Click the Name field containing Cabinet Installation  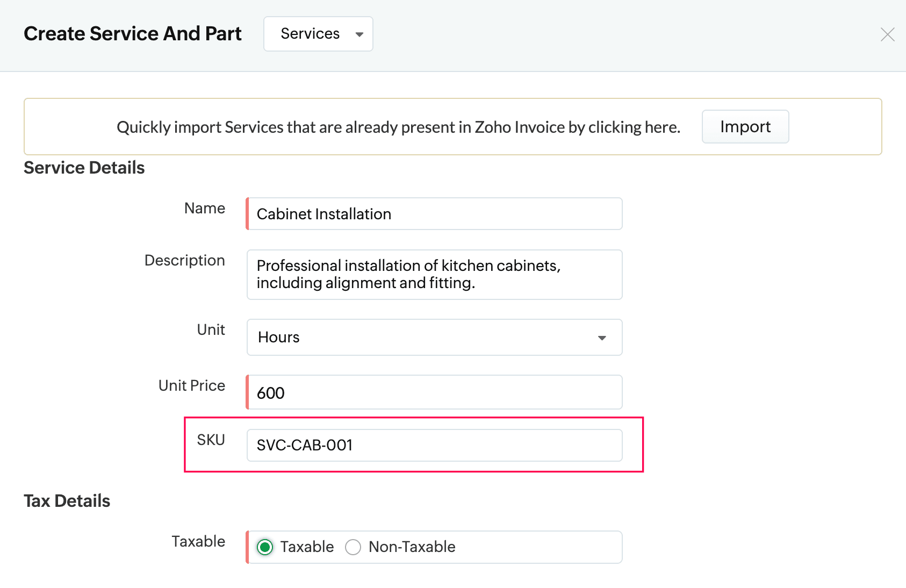coord(434,214)
